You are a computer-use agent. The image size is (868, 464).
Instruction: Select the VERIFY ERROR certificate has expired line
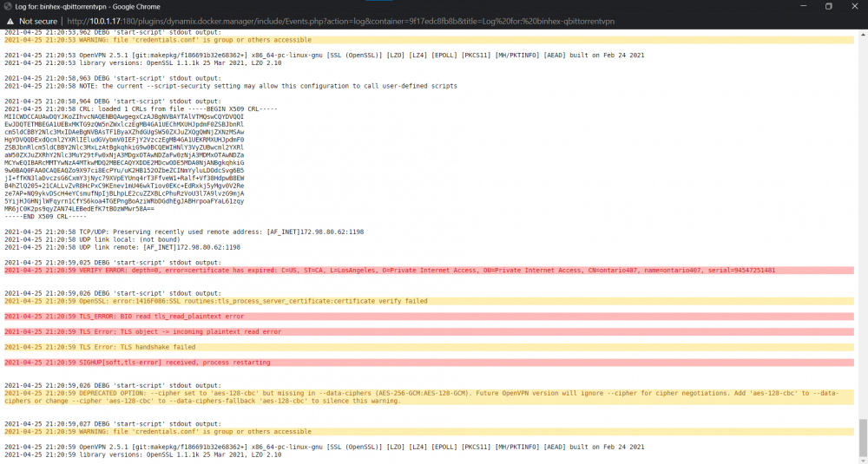429,271
